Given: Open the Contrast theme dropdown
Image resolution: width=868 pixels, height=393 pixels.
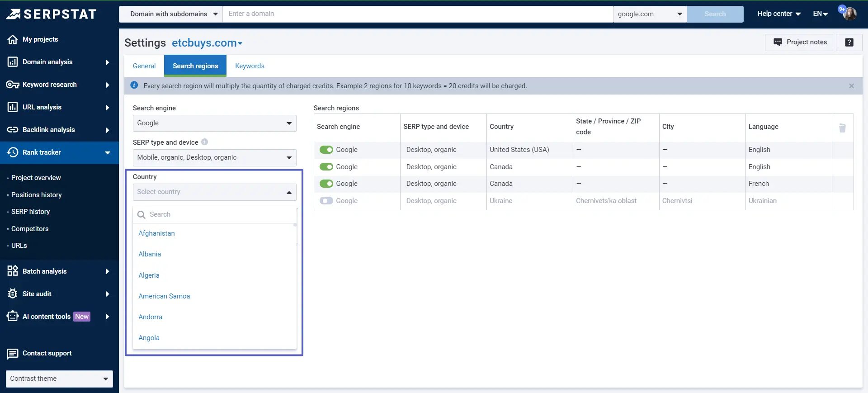Looking at the screenshot, I should coord(59,379).
